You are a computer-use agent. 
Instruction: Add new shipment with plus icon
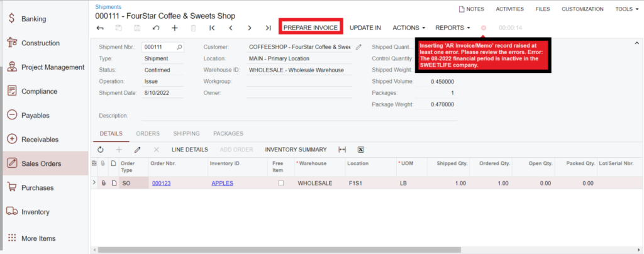click(175, 28)
